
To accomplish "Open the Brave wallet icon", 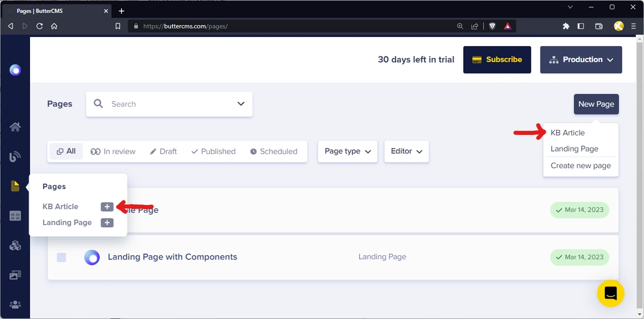I will pyautogui.click(x=599, y=26).
